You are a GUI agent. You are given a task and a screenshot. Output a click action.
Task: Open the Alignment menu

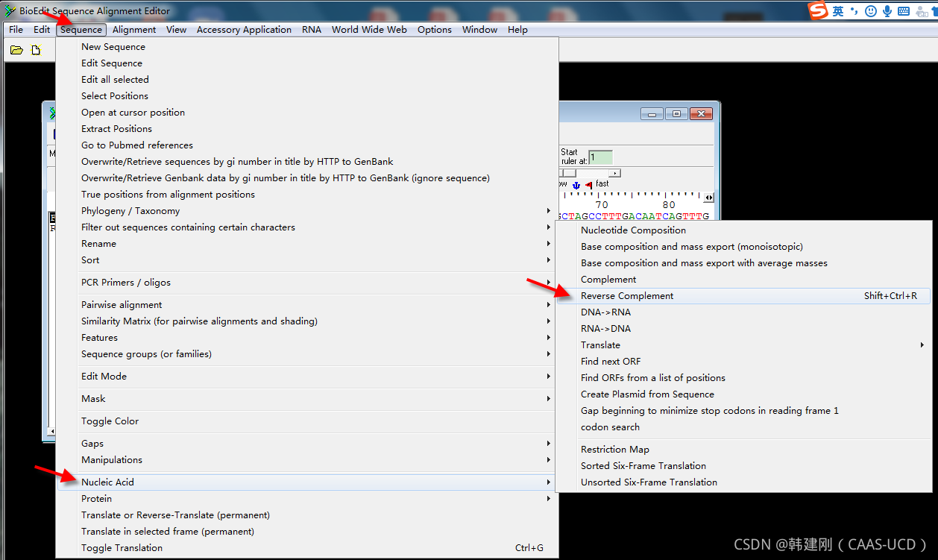(x=134, y=30)
